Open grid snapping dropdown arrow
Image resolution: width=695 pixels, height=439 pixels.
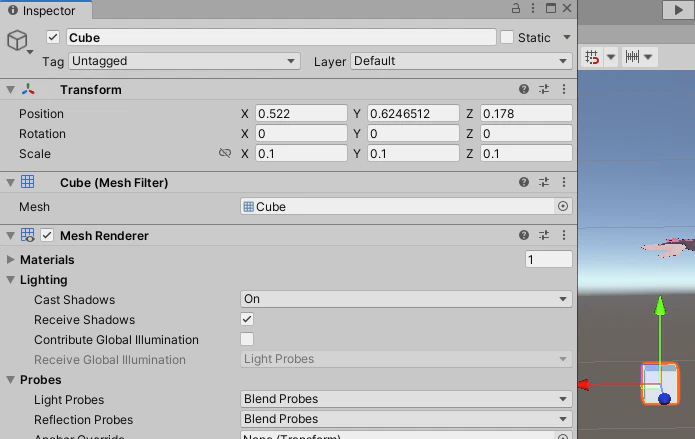coord(611,57)
